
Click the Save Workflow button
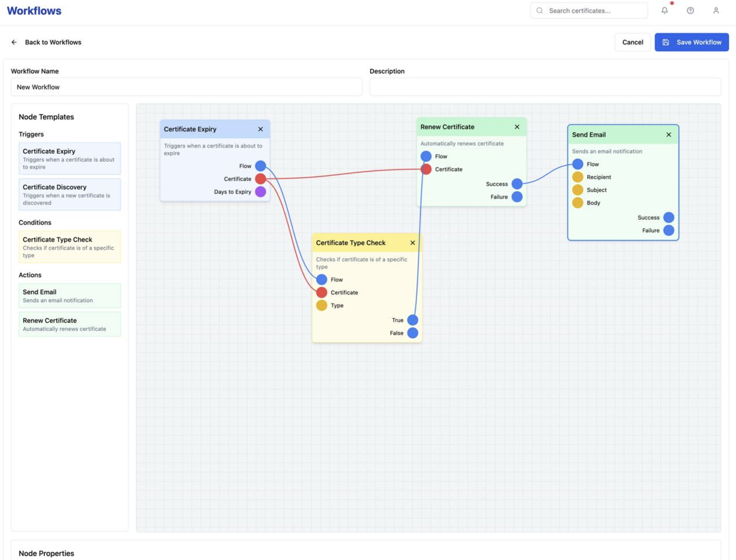pos(691,42)
